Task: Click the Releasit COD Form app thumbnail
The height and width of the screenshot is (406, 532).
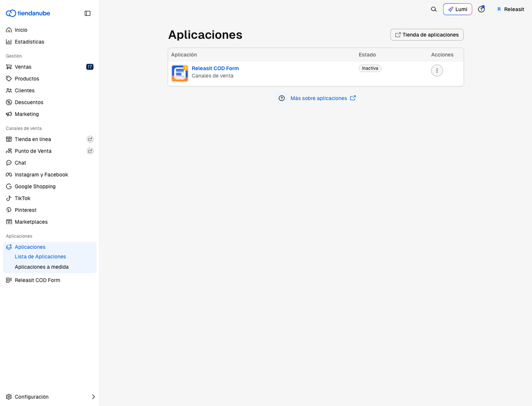Action: click(180, 73)
